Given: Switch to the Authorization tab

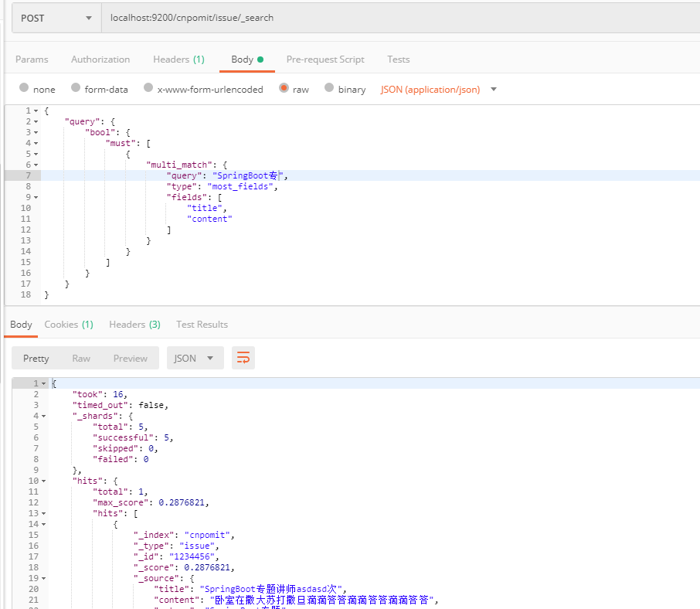Looking at the screenshot, I should click(x=100, y=60).
